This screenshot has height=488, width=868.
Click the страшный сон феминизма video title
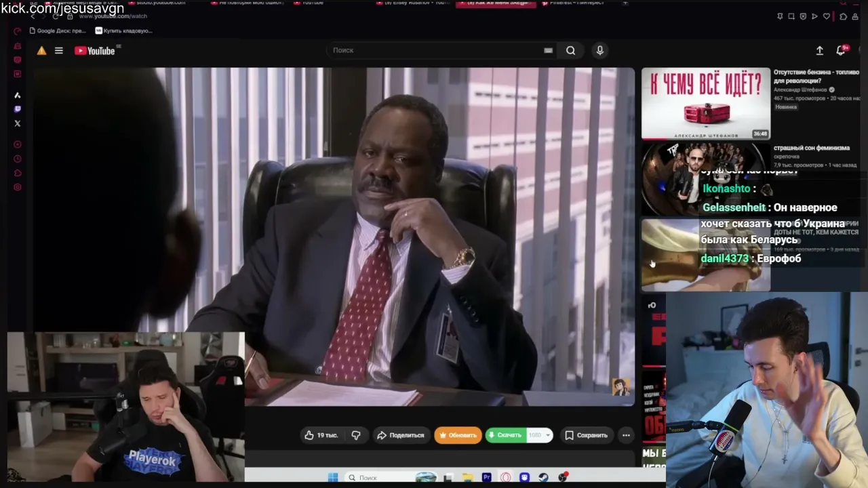812,148
